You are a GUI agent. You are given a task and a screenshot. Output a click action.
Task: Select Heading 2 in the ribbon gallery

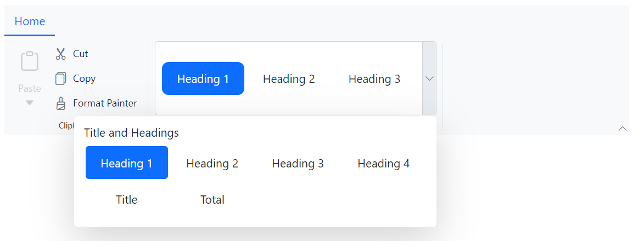point(289,79)
